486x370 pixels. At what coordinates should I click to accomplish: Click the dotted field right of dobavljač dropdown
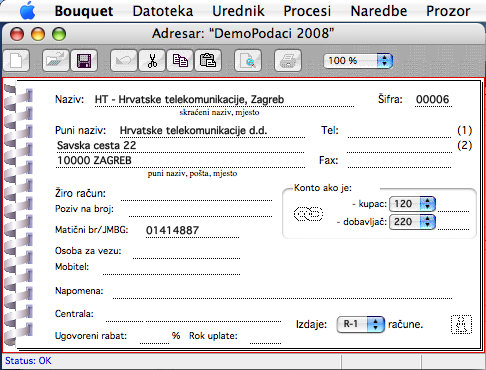tap(453, 223)
